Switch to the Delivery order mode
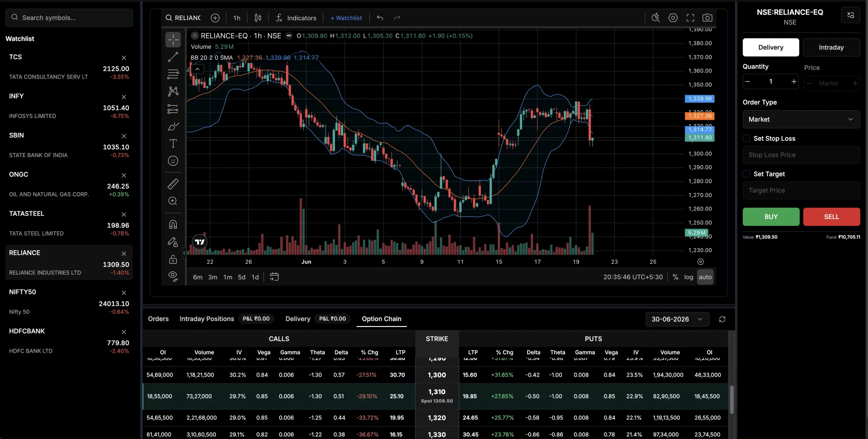Screen dimensions: 868x439 (771, 47)
